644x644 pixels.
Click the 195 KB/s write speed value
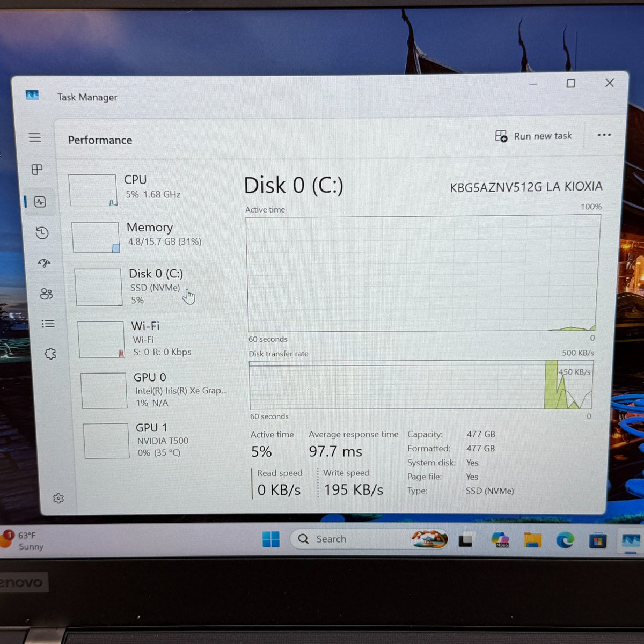point(353,490)
